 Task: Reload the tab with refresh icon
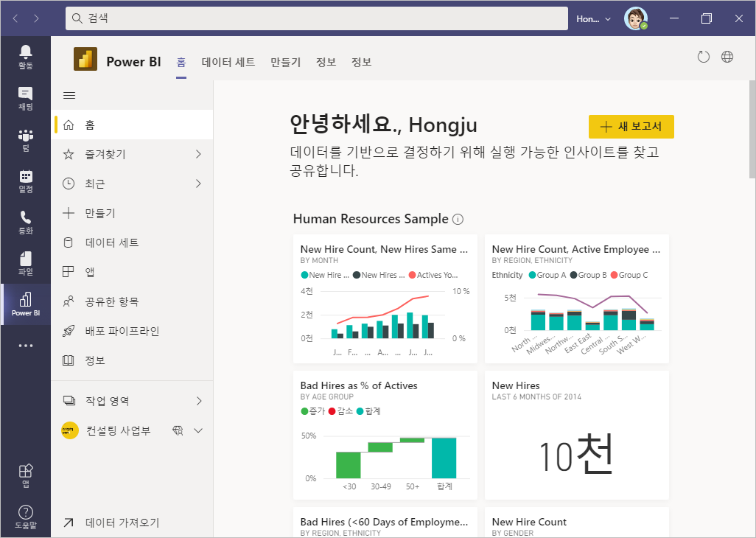[704, 57]
